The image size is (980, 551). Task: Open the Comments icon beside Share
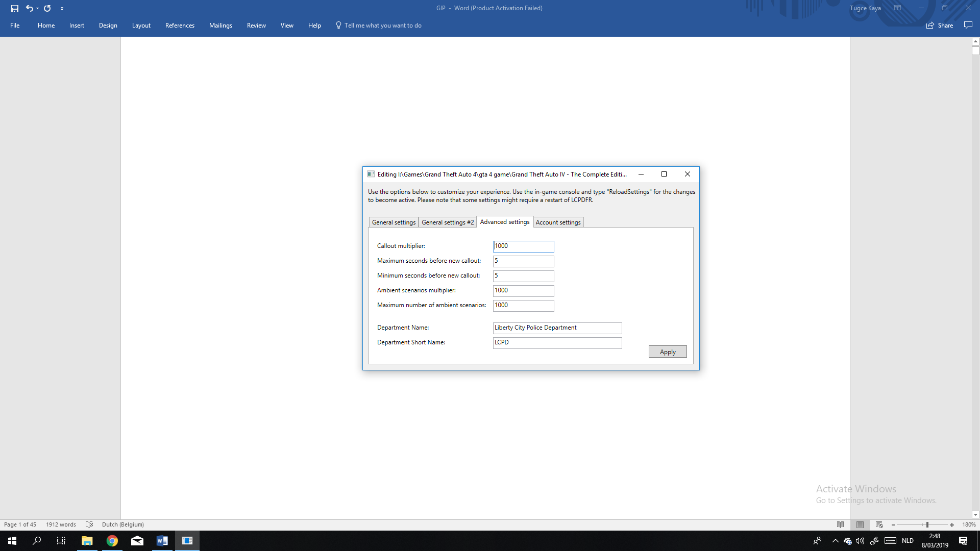tap(968, 25)
